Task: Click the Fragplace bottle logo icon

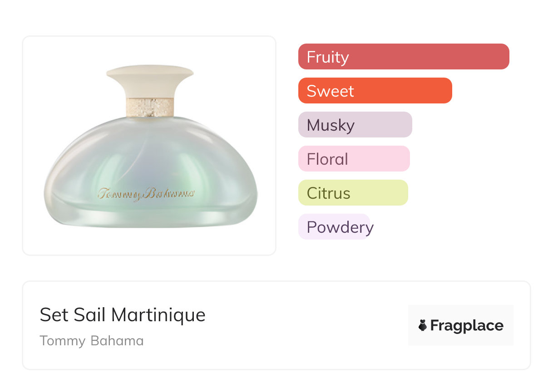Action: pyautogui.click(x=423, y=325)
